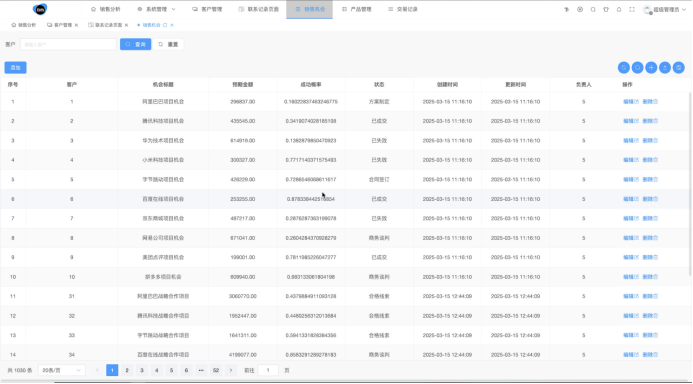Click 删除 for row 阿里巴巴战略合作项目
The image size is (693, 384).
tap(650, 296)
